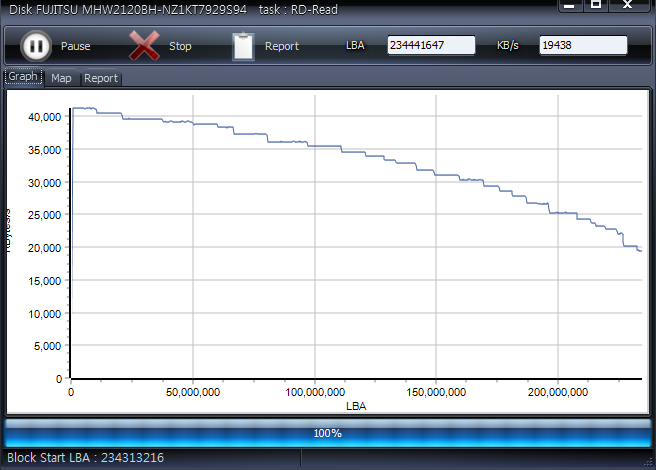The image size is (656, 470).
Task: Click the 100% progress bar
Action: [328, 433]
